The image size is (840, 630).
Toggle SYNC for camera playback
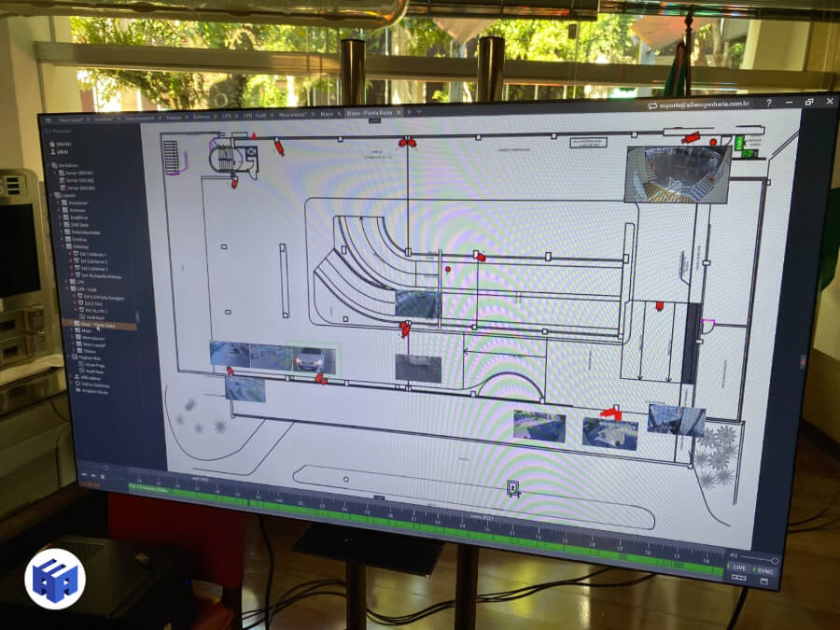click(x=764, y=570)
